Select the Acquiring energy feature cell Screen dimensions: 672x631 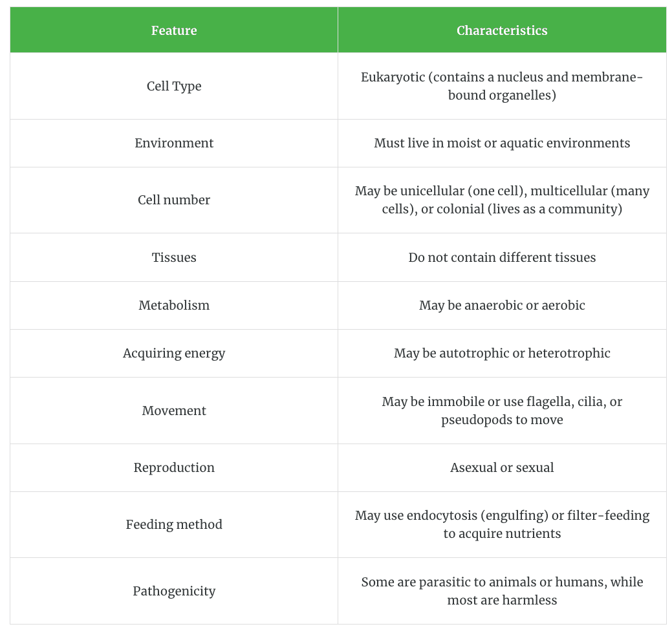pyautogui.click(x=174, y=353)
